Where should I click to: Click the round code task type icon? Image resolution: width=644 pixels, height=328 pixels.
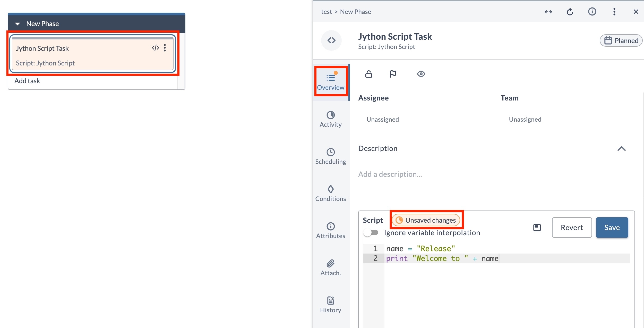click(331, 40)
